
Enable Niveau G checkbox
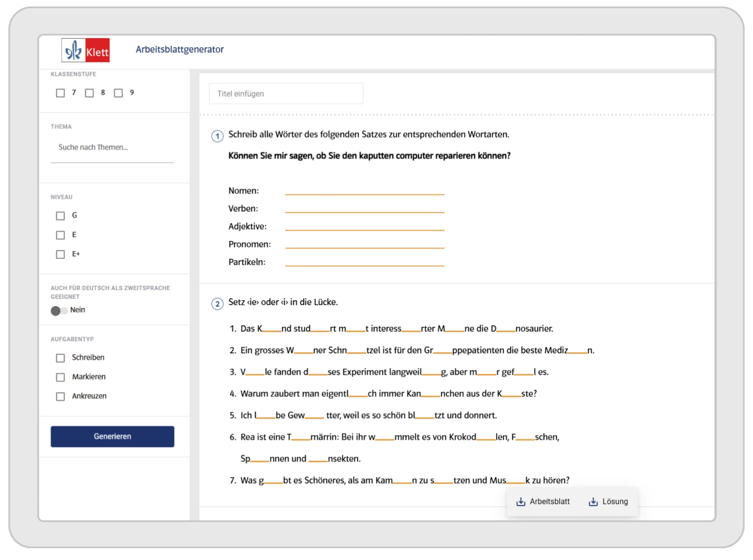pyautogui.click(x=60, y=216)
